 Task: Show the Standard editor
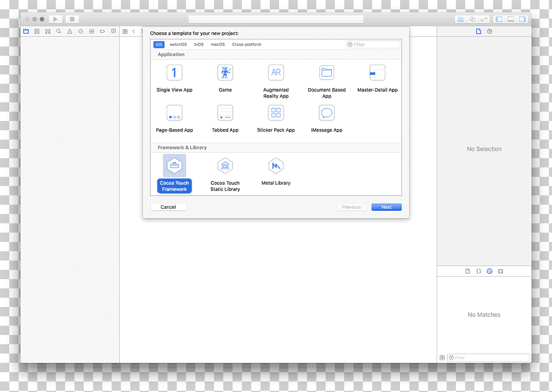(x=460, y=19)
